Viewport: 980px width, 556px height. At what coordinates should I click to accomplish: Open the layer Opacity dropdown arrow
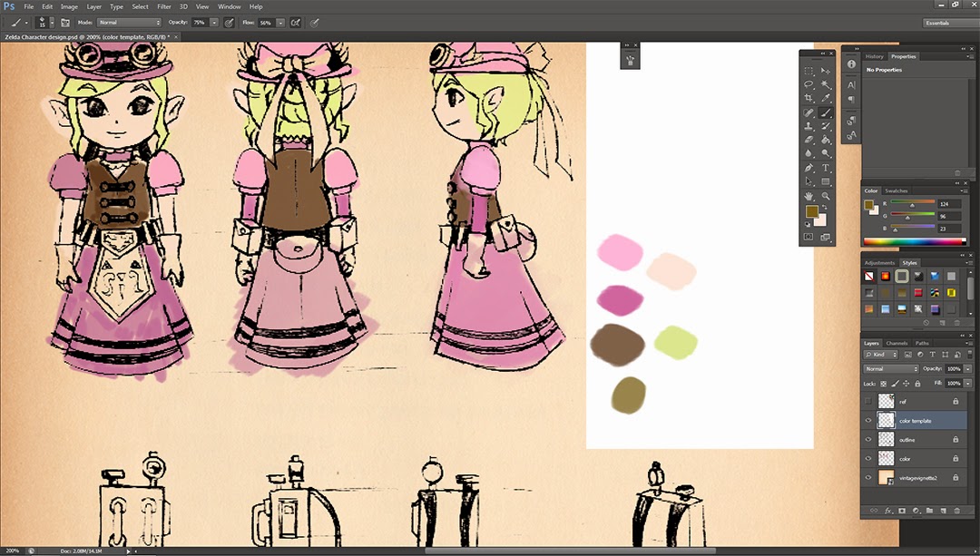(x=968, y=368)
